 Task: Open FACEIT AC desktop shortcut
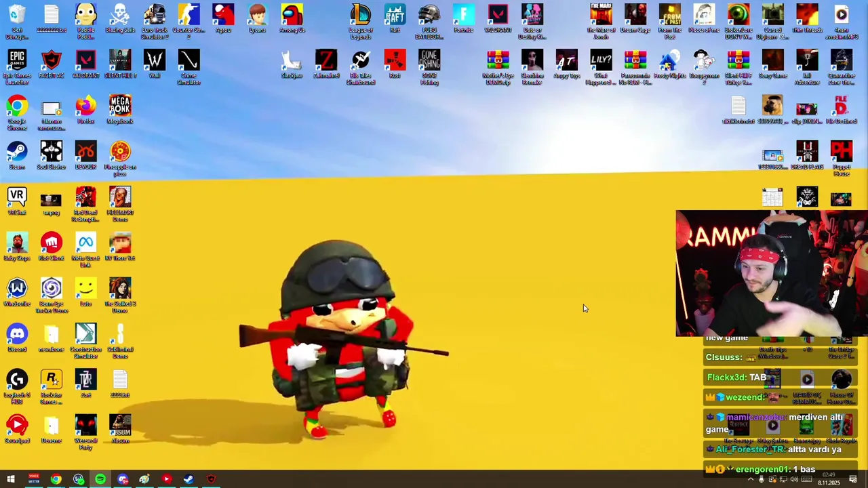(x=52, y=64)
